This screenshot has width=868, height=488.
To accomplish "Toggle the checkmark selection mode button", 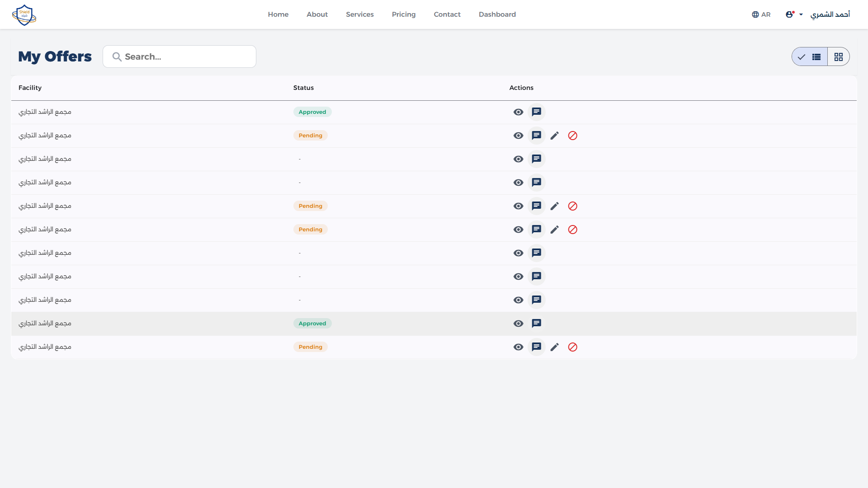I will tap(802, 56).
